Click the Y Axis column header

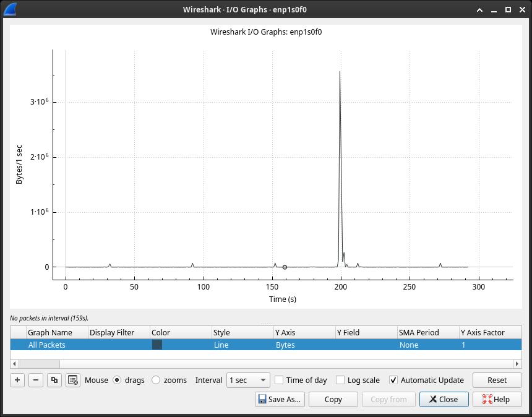coord(304,332)
